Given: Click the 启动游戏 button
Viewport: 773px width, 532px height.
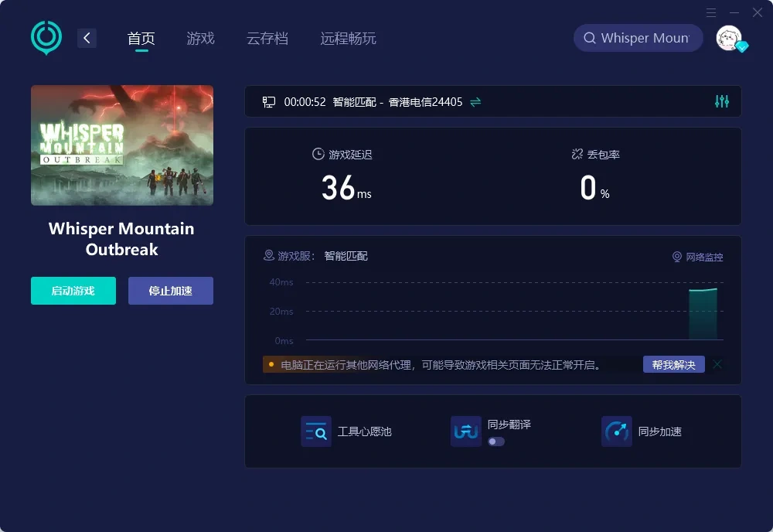Looking at the screenshot, I should click(x=73, y=291).
